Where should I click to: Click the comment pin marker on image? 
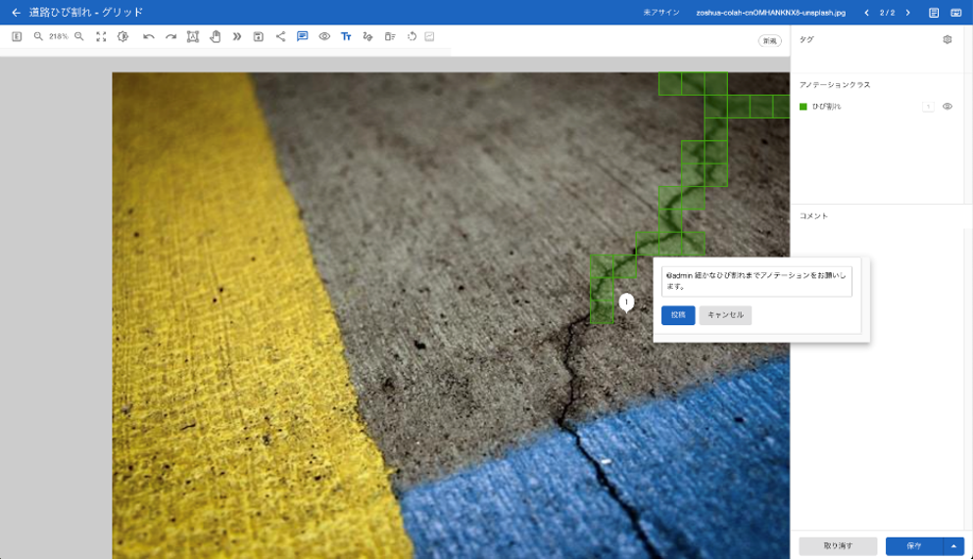tap(627, 302)
